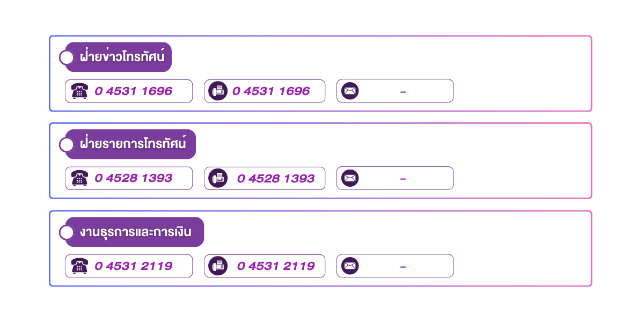The height and width of the screenshot is (322, 644).
Task: Click phone number 0 4531 1696 next to telephone
Action: pos(134,91)
